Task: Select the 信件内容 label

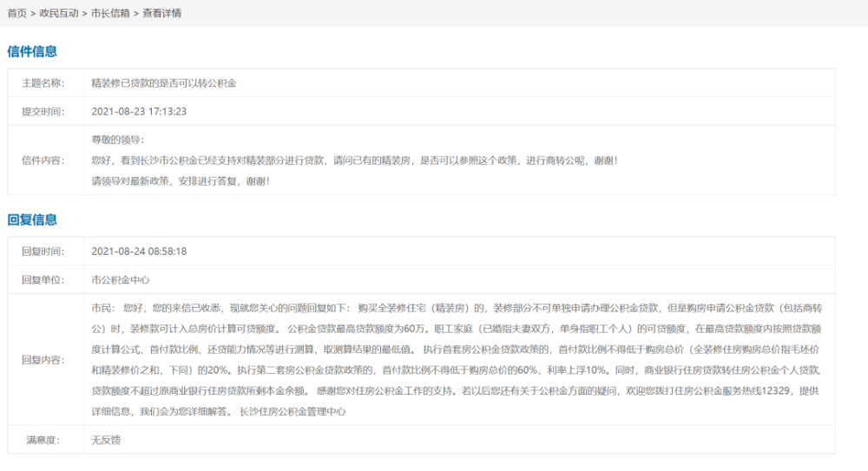Action: coord(43,160)
